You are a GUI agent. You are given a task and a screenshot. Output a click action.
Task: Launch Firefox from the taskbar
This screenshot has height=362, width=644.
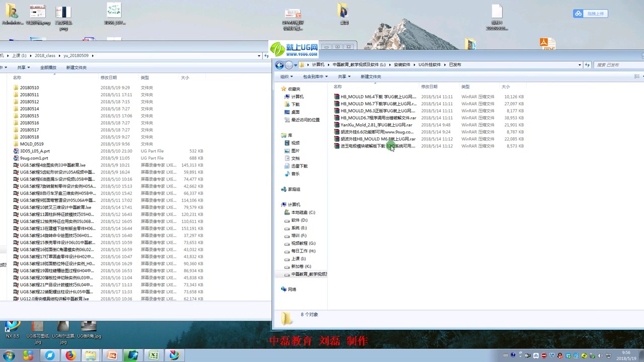pyautogui.click(x=70, y=355)
